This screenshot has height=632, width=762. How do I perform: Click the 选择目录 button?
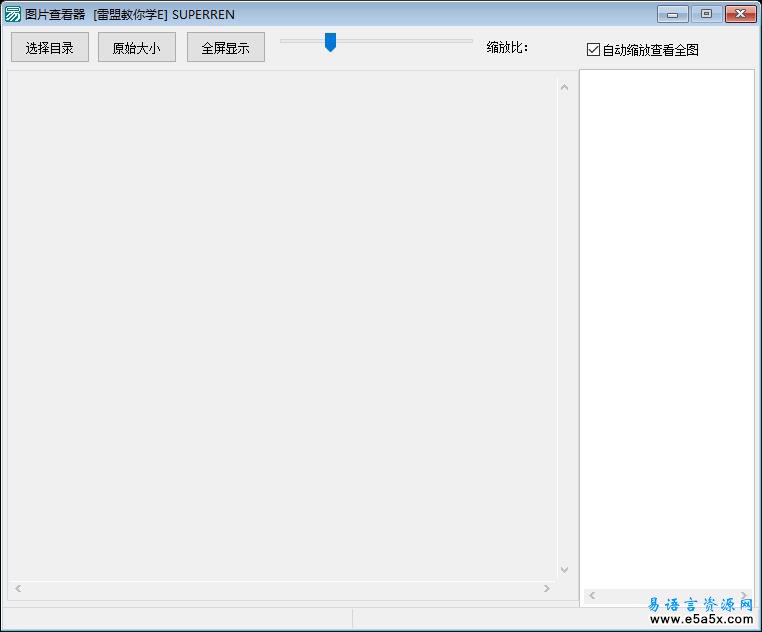tap(50, 47)
